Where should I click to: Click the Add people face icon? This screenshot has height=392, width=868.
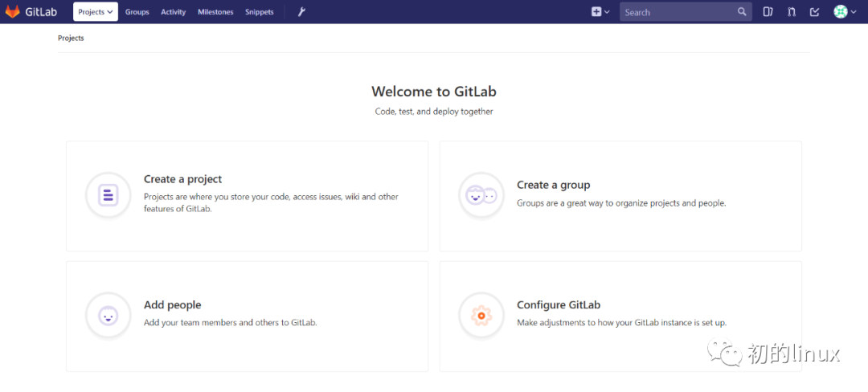[x=108, y=316]
